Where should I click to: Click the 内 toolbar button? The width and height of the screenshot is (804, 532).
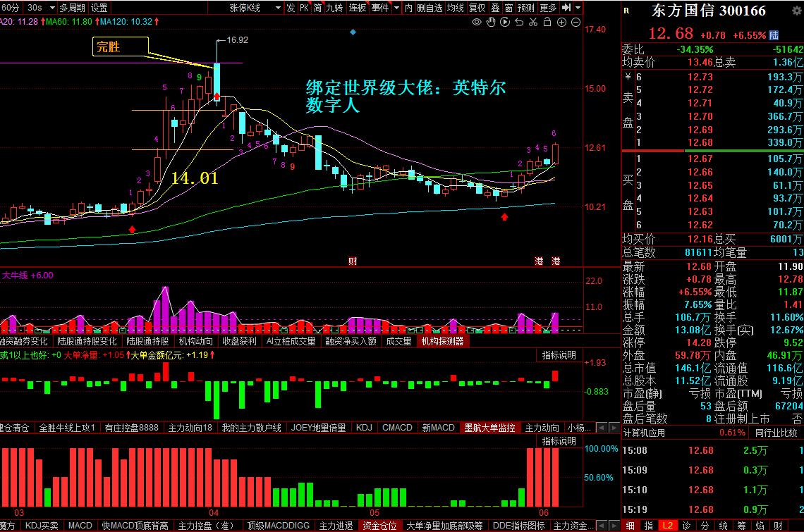(408, 8)
